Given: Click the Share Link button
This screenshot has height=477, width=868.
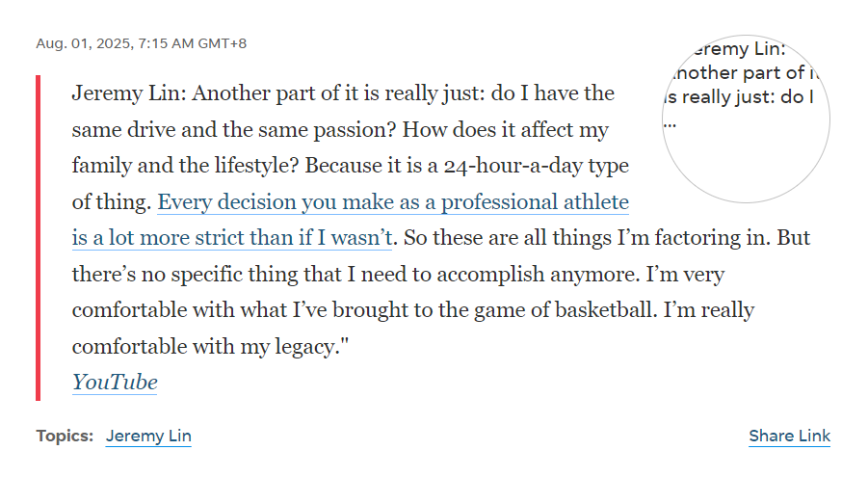Looking at the screenshot, I should tap(789, 436).
